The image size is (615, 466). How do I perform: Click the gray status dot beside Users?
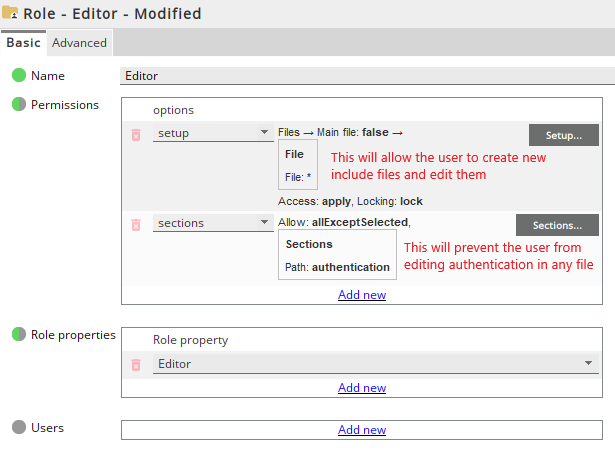pyautogui.click(x=19, y=427)
